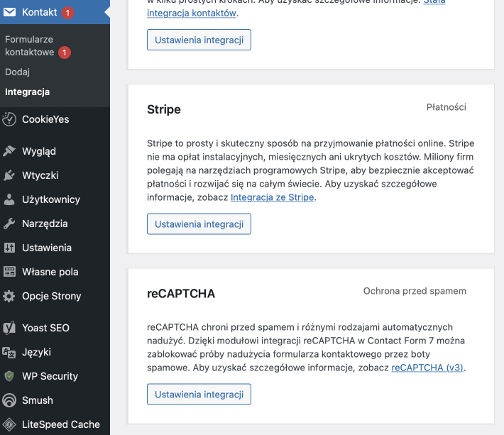Open the Języki menu
Viewport: 504px width, 435px height.
[55, 352]
